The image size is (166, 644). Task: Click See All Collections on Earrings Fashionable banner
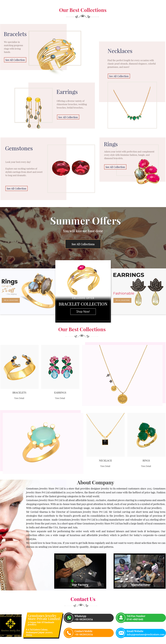[122, 300]
